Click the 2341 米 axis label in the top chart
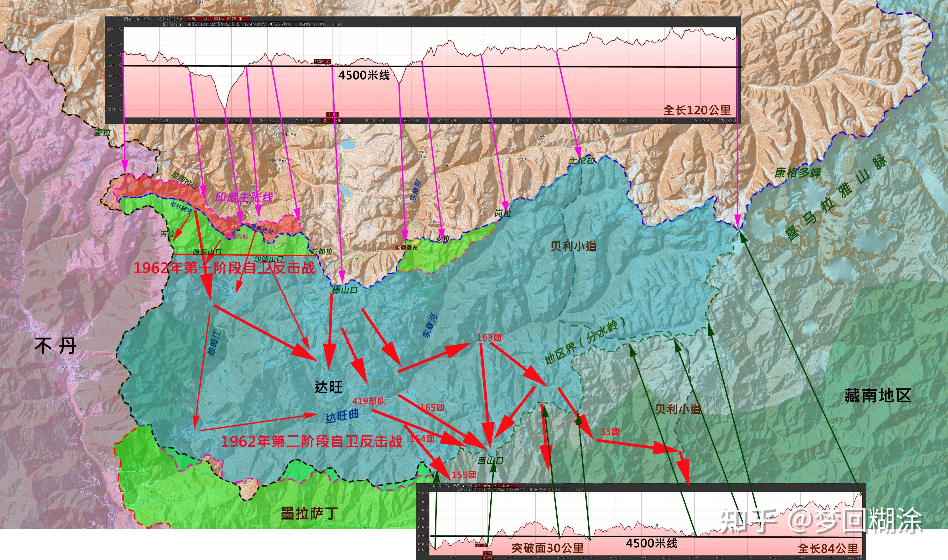This screenshot has height=560, width=948. 114,109
